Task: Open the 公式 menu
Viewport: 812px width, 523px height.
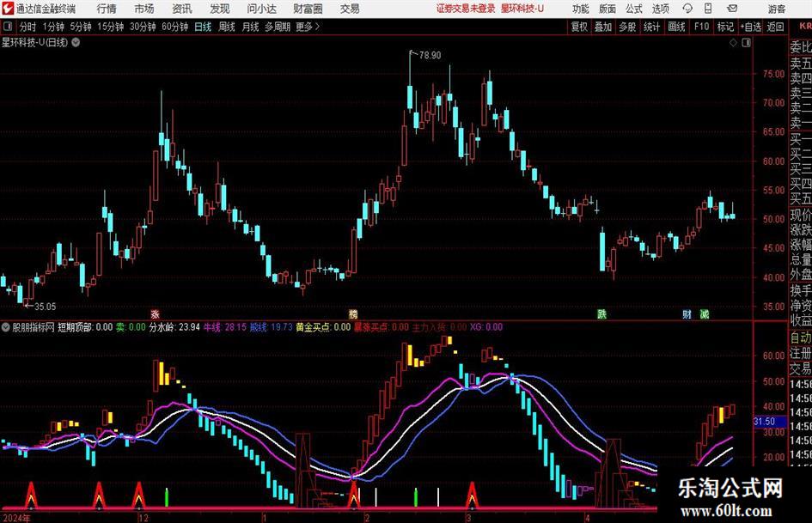Action: (x=634, y=9)
